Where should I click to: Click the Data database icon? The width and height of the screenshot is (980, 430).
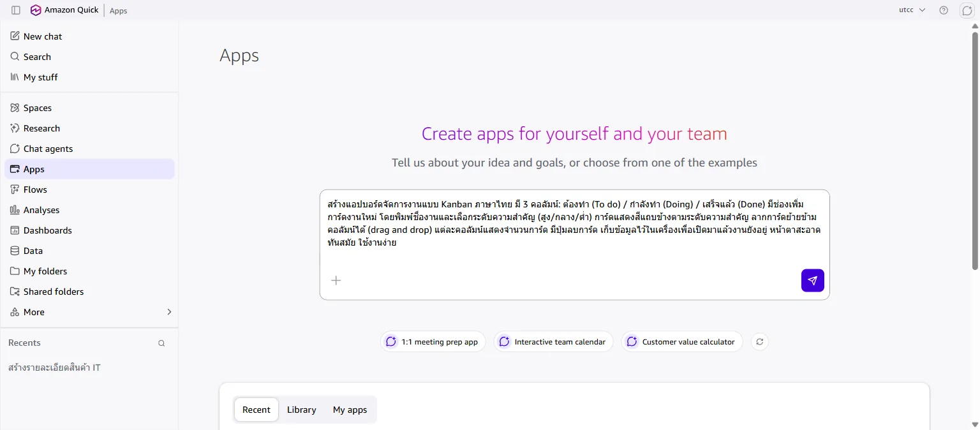pyautogui.click(x=15, y=251)
